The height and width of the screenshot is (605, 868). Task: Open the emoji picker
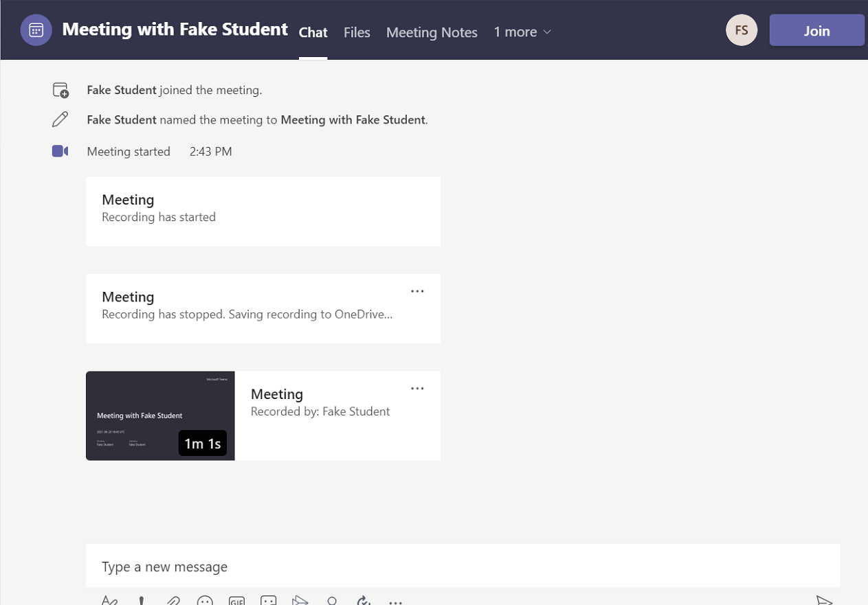[x=205, y=600]
